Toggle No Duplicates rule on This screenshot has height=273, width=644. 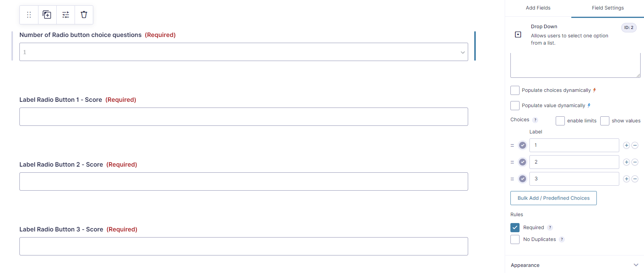515,239
